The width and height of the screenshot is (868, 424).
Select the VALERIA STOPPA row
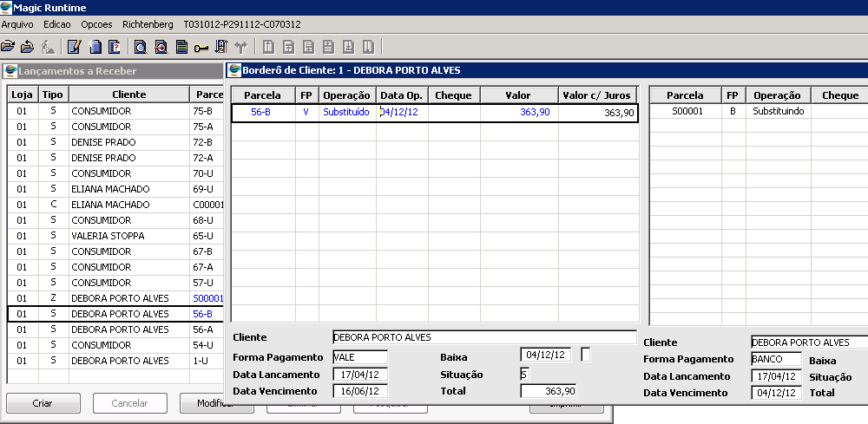pyautogui.click(x=108, y=236)
